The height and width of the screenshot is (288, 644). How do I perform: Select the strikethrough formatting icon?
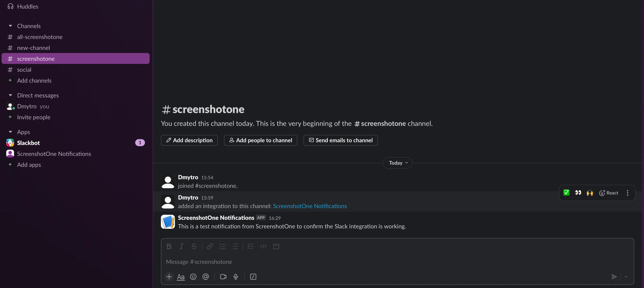pos(194,246)
